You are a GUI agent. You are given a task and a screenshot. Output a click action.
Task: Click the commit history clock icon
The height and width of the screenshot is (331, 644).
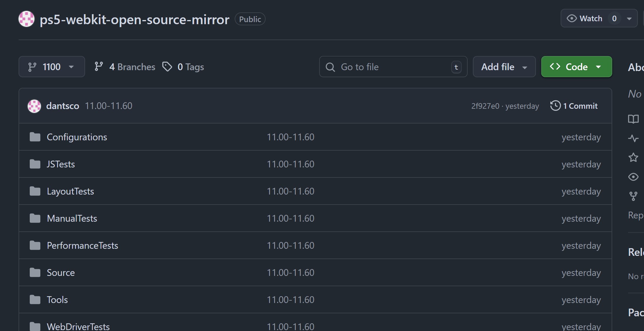tap(555, 106)
